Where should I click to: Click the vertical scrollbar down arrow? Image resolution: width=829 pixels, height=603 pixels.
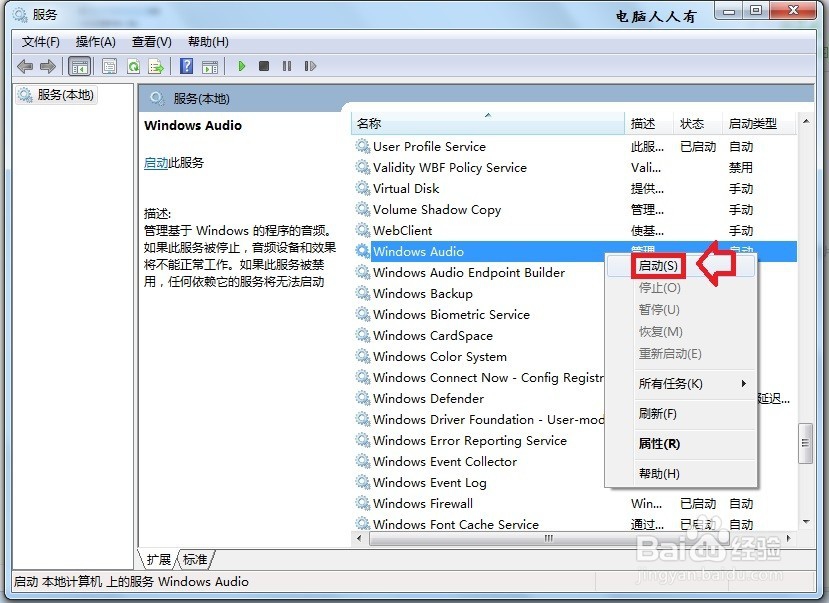(806, 522)
